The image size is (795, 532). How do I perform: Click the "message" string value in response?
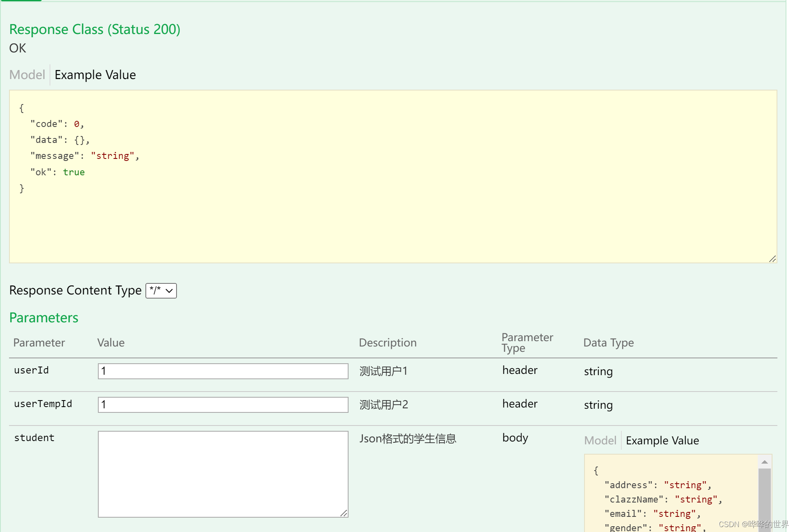113,156
